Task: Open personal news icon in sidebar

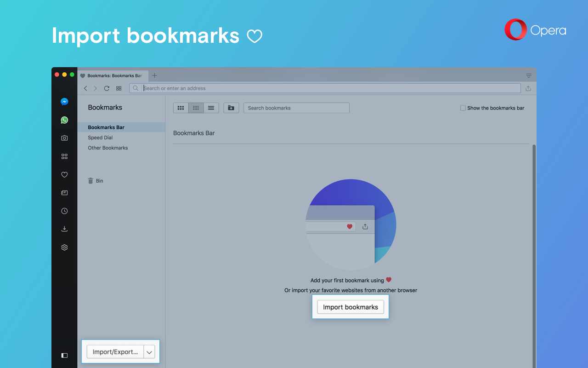Action: click(64, 193)
